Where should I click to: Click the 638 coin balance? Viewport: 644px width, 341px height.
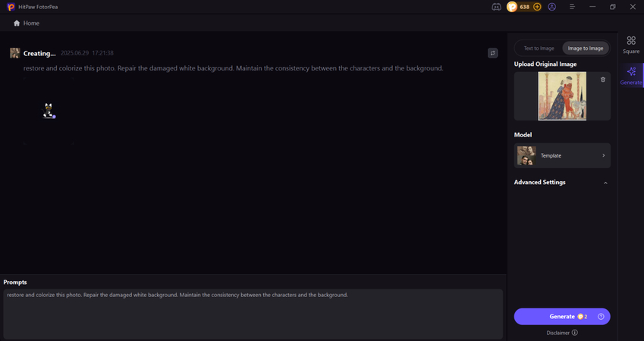524,7
